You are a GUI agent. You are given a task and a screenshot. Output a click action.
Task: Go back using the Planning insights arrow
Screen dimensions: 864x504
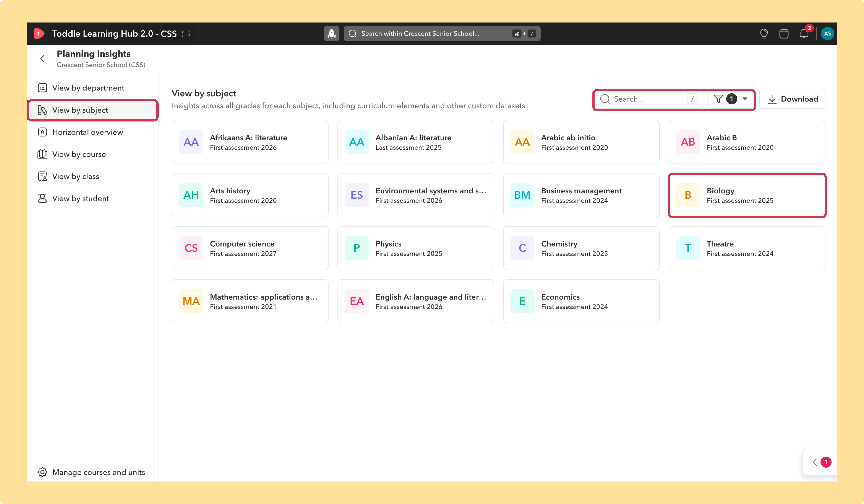42,59
